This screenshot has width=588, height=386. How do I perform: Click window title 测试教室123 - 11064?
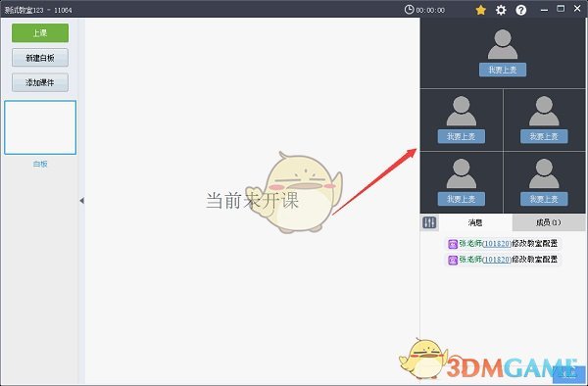[38, 10]
